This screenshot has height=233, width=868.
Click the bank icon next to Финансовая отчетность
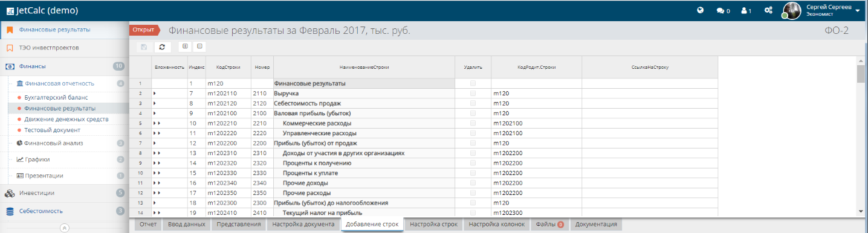pyautogui.click(x=21, y=83)
